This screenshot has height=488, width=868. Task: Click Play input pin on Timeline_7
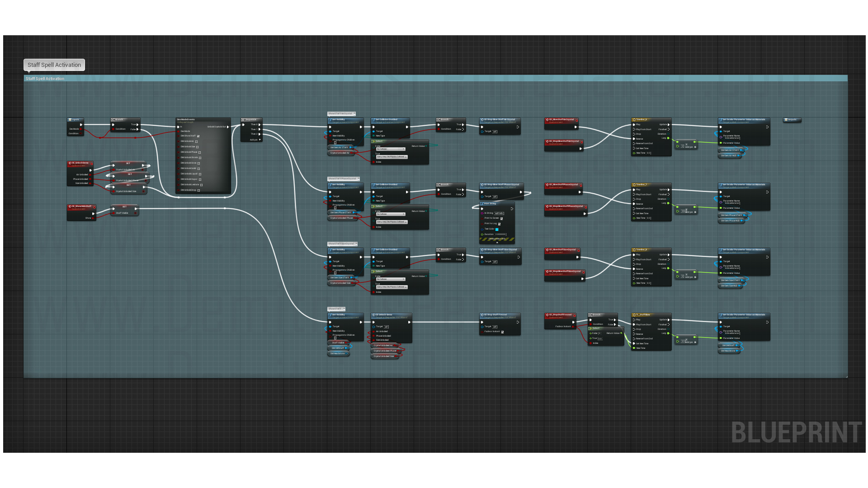coord(634,190)
